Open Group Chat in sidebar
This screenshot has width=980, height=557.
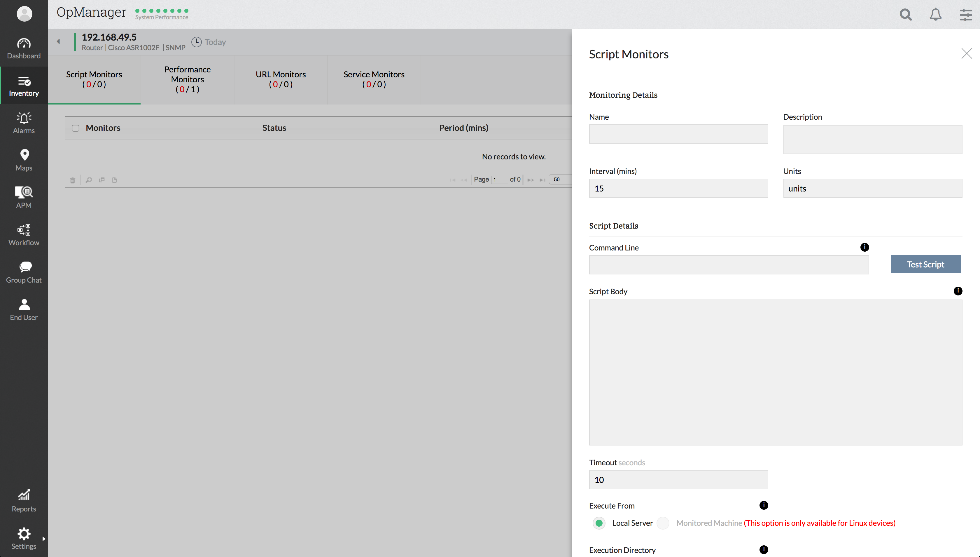pos(24,272)
